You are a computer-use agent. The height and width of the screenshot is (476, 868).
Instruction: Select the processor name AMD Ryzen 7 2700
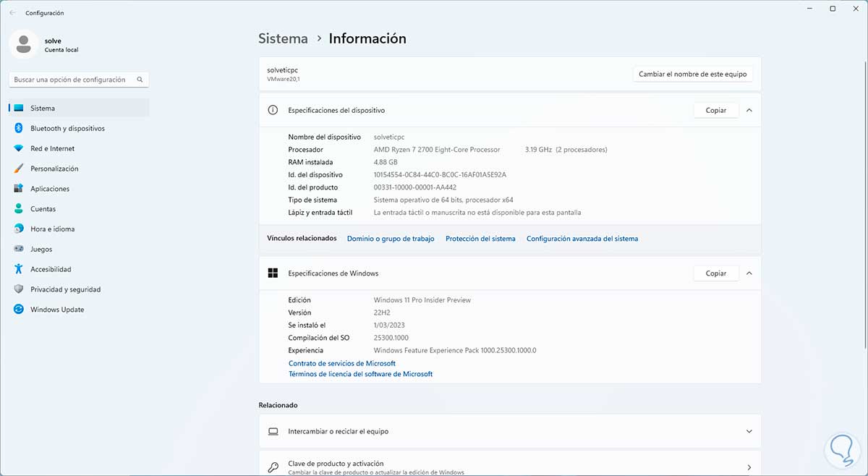[437, 150]
